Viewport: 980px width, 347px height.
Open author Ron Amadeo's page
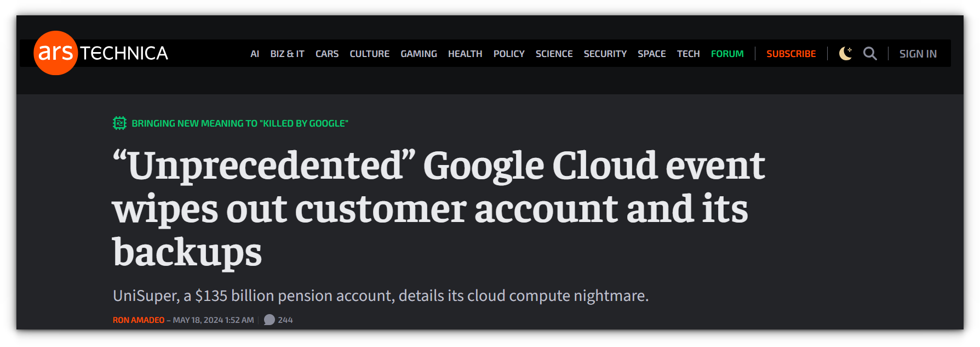pyautogui.click(x=139, y=320)
